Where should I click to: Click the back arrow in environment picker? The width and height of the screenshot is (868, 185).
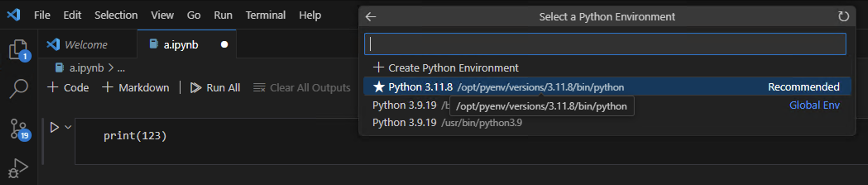tap(371, 17)
